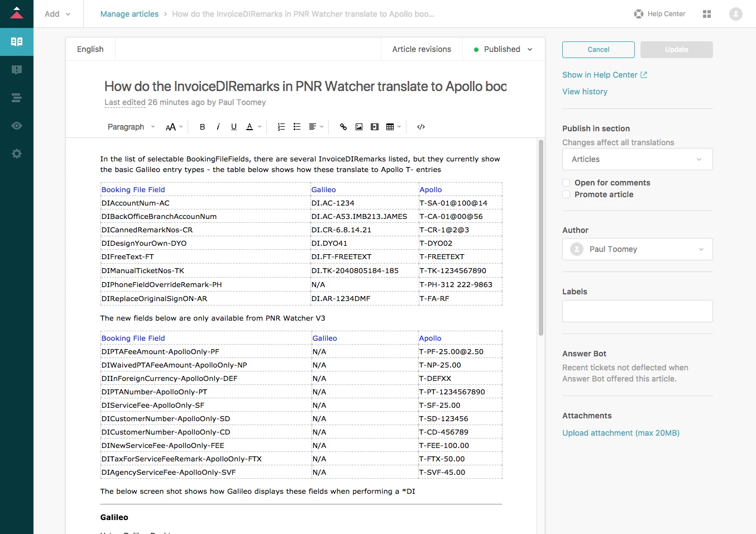Toggle italic formatting
The image size is (756, 534).
(218, 127)
